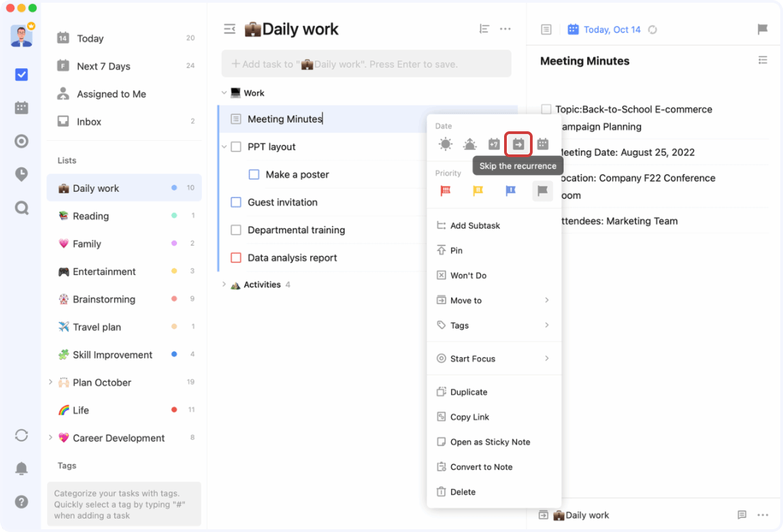Screen dimensions: 783x532
Task: Click the Sync icon in sidebar
Action: [22, 435]
